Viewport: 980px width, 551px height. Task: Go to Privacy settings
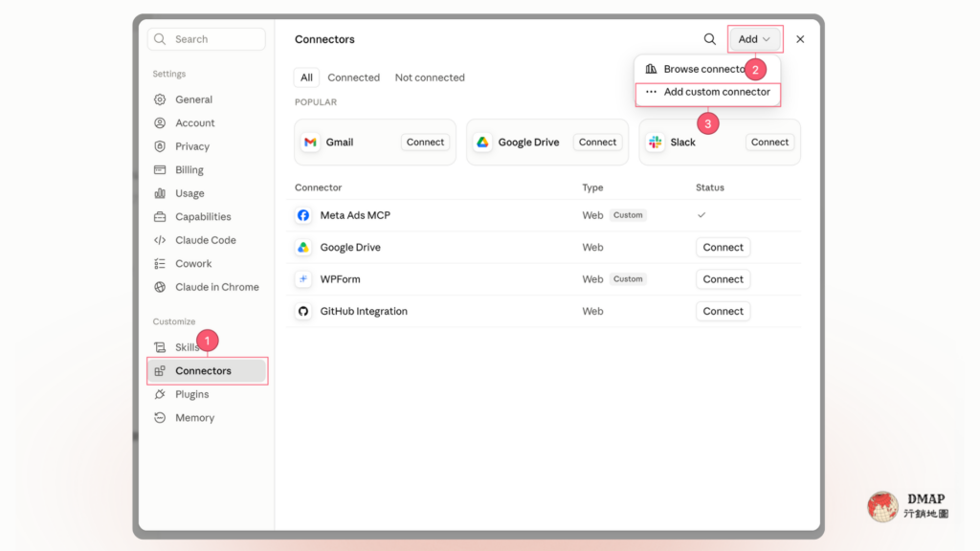pos(192,146)
